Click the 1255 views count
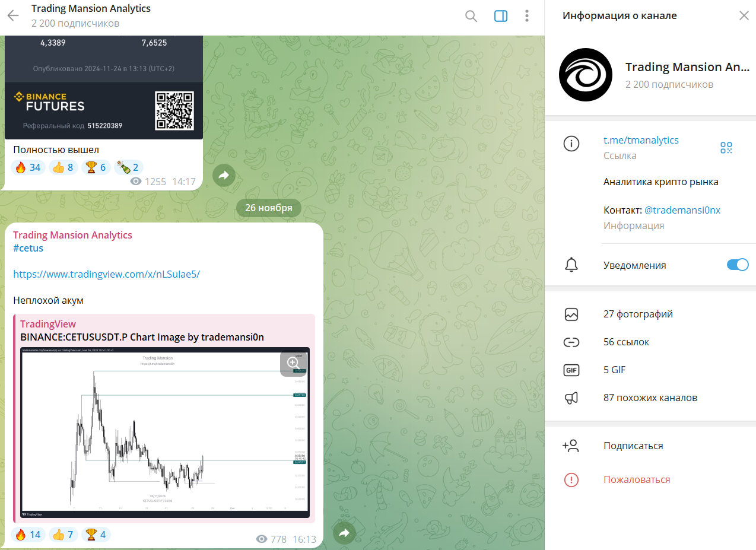756x550 pixels. point(155,181)
